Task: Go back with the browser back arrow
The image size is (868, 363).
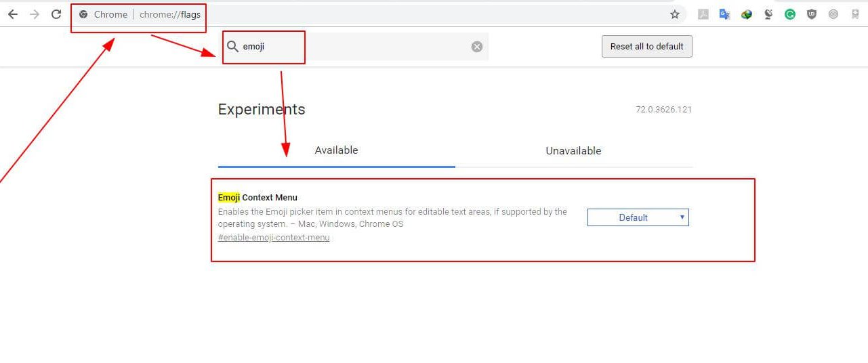Action: pos(13,14)
